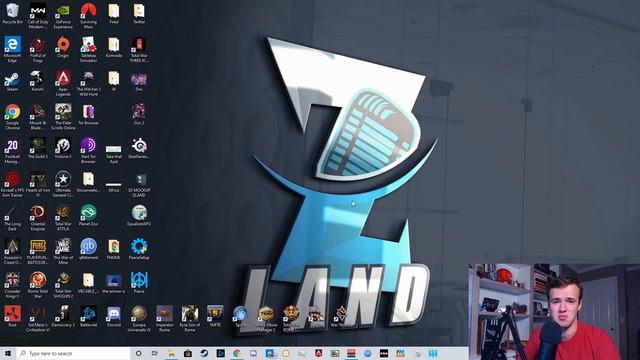Open Cortana circle on the taskbar
The height and width of the screenshot is (360, 640).
pos(138,353)
